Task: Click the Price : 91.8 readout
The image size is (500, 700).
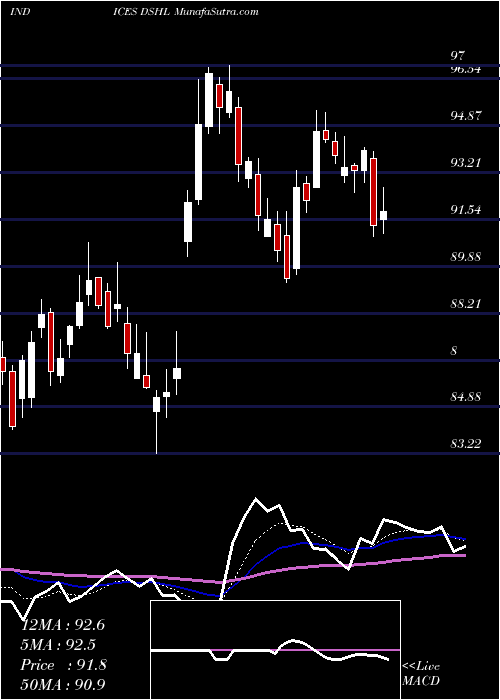Action: [x=63, y=665]
